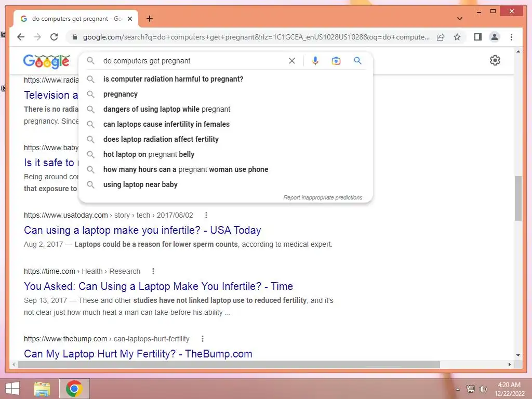Expand the tab search dropdown arrow
Viewport: 532px width, 399px height.
459,19
